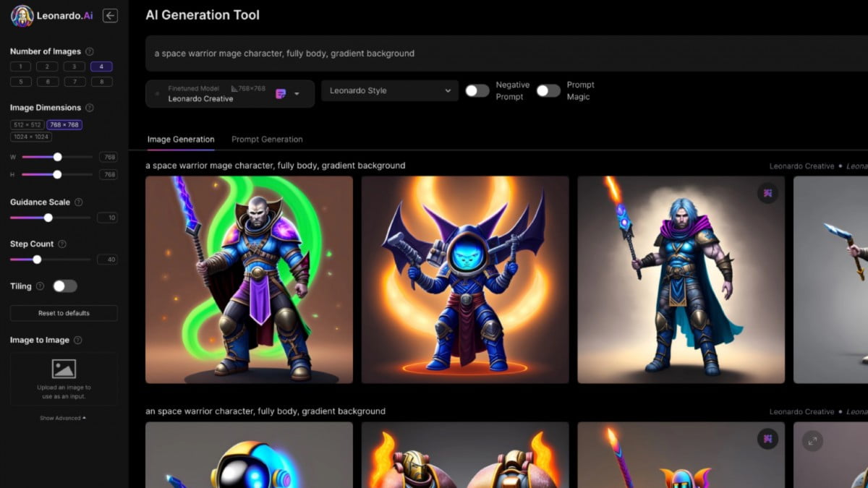Image resolution: width=868 pixels, height=488 pixels.
Task: Click the Image Dimensions info icon
Action: point(90,108)
